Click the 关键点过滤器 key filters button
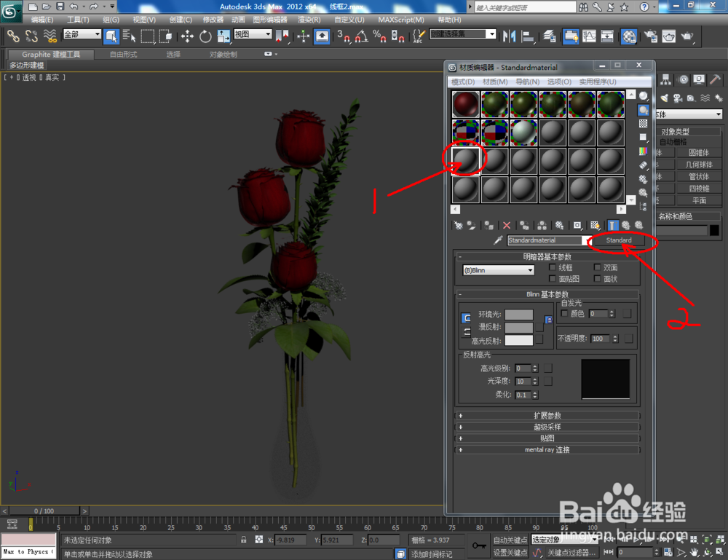The height and width of the screenshot is (560, 728). [571, 552]
